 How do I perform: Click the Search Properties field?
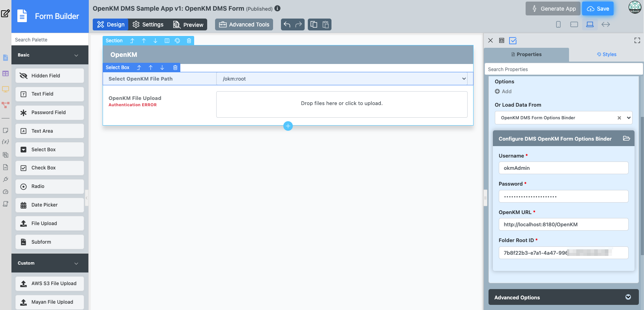(563, 69)
